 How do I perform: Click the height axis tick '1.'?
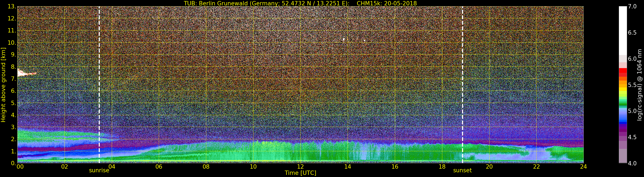[x=14, y=151]
